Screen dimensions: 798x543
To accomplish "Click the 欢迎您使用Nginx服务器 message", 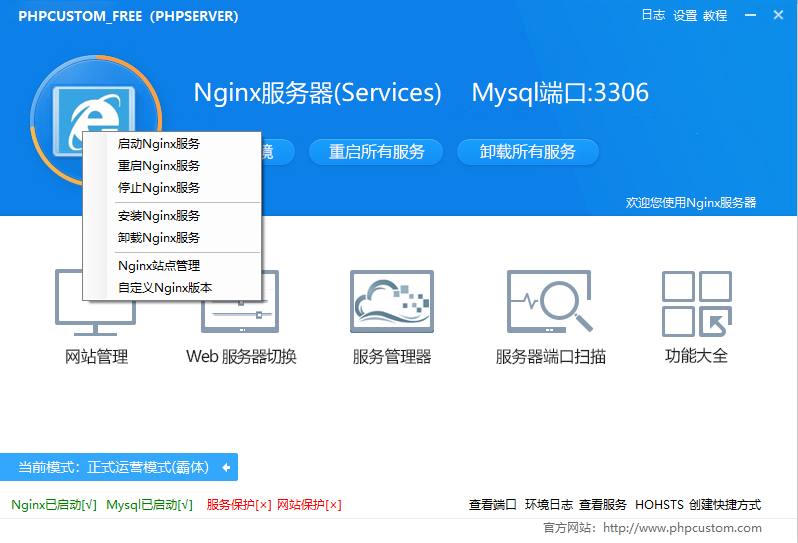I will tap(691, 203).
